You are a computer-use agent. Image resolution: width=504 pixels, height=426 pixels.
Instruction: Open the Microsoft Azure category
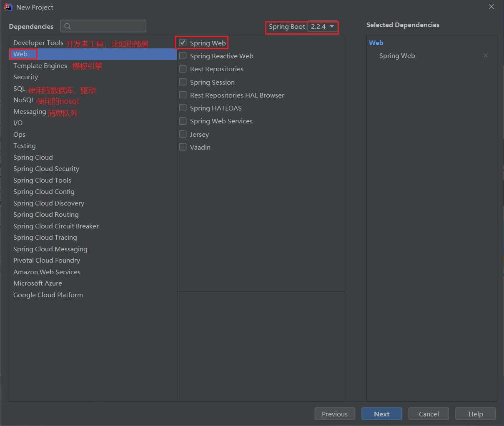tap(93, 283)
